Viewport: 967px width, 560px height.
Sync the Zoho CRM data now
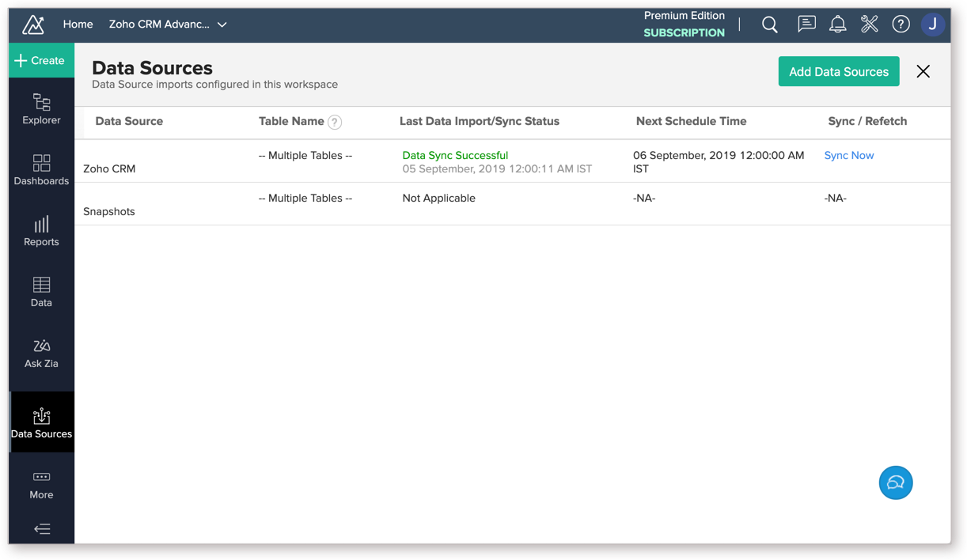(x=848, y=155)
